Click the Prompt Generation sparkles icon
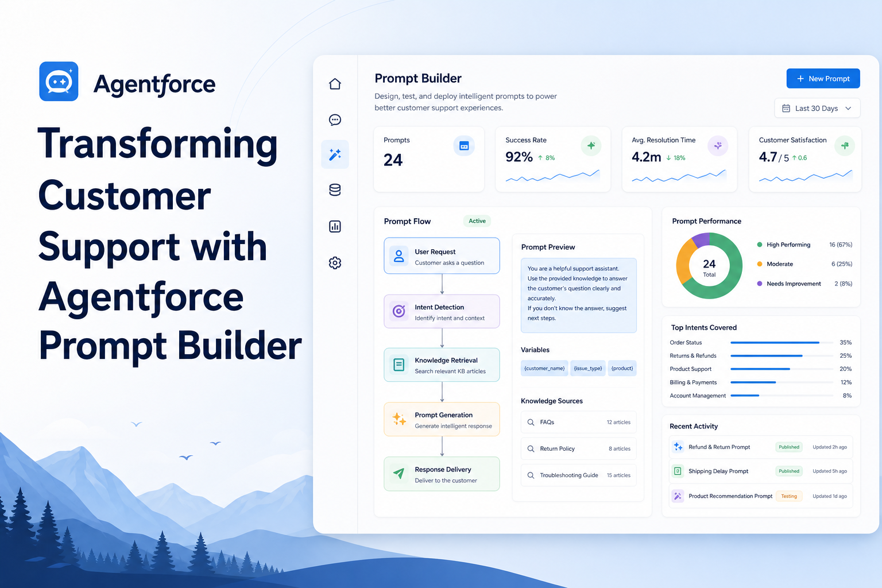The width and height of the screenshot is (882, 588). click(x=399, y=419)
